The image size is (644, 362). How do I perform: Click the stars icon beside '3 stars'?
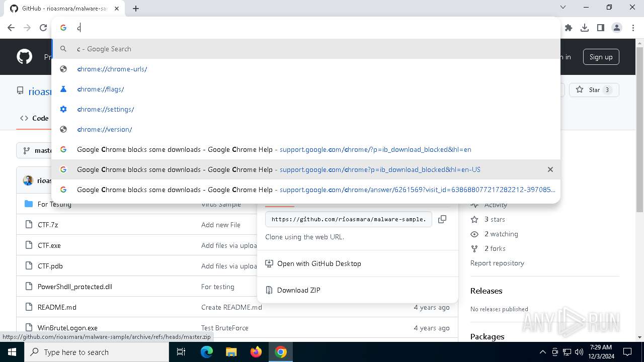[x=474, y=219]
